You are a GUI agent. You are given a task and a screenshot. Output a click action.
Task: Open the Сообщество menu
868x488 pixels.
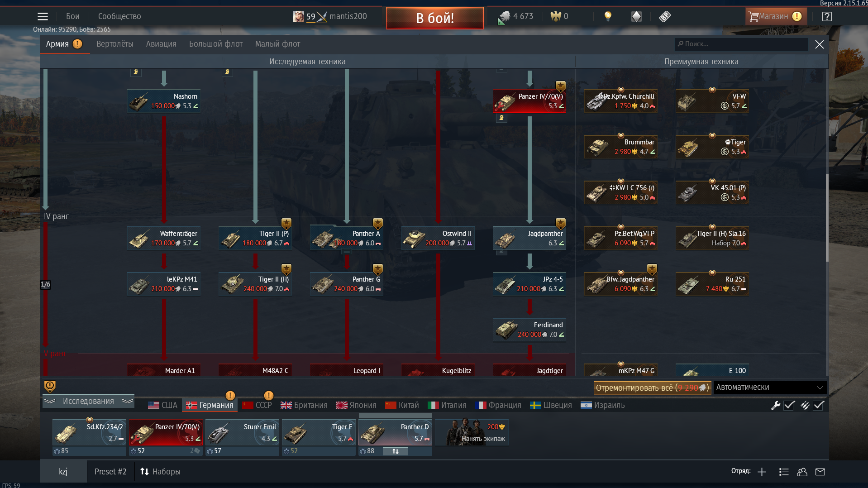[x=119, y=16]
